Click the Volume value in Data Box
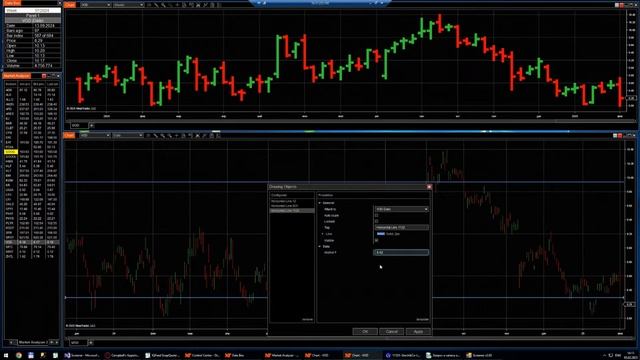The width and height of the screenshot is (640, 360). click(43, 65)
